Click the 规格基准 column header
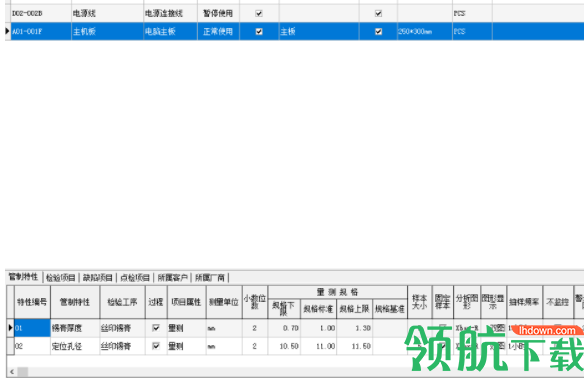 click(x=390, y=309)
